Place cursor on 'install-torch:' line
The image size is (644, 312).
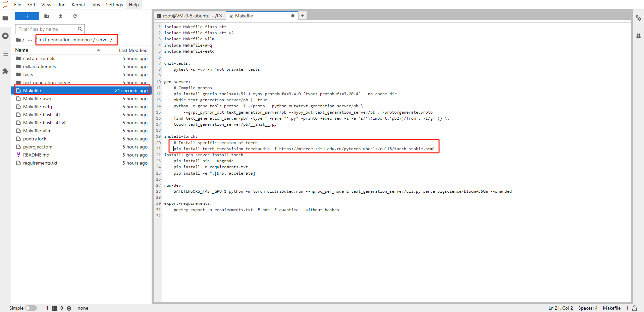(x=181, y=136)
